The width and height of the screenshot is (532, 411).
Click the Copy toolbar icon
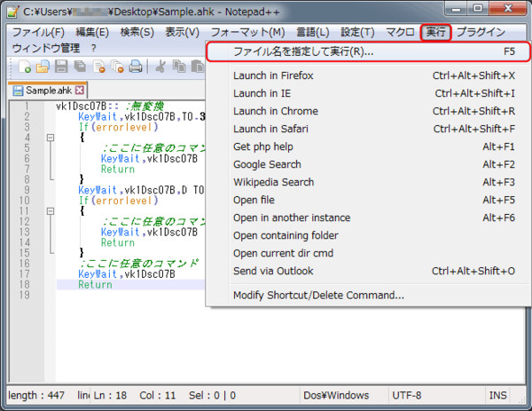179,67
